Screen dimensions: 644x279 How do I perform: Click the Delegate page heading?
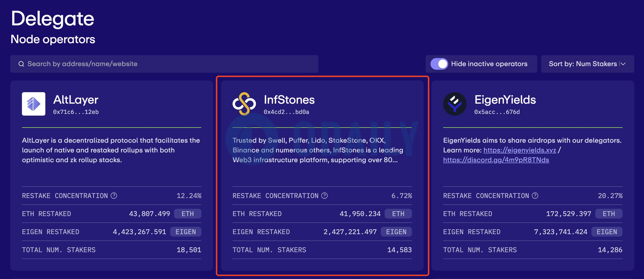pyautogui.click(x=52, y=19)
